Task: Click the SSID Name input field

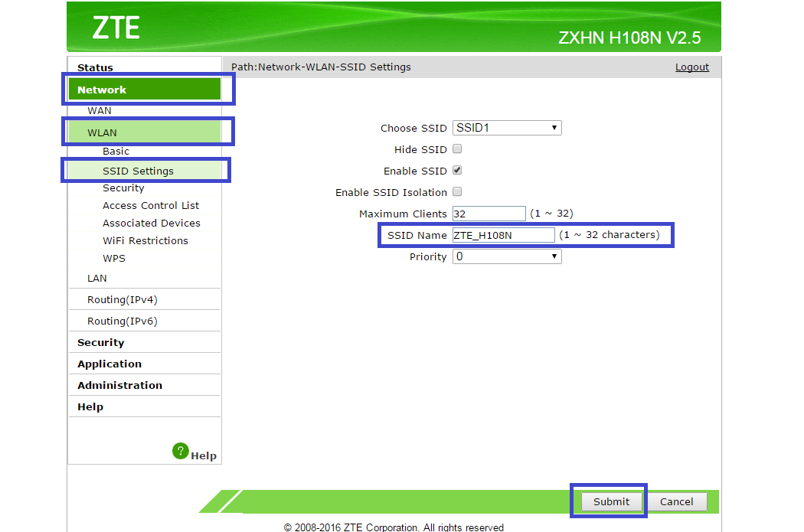Action: pyautogui.click(x=504, y=235)
